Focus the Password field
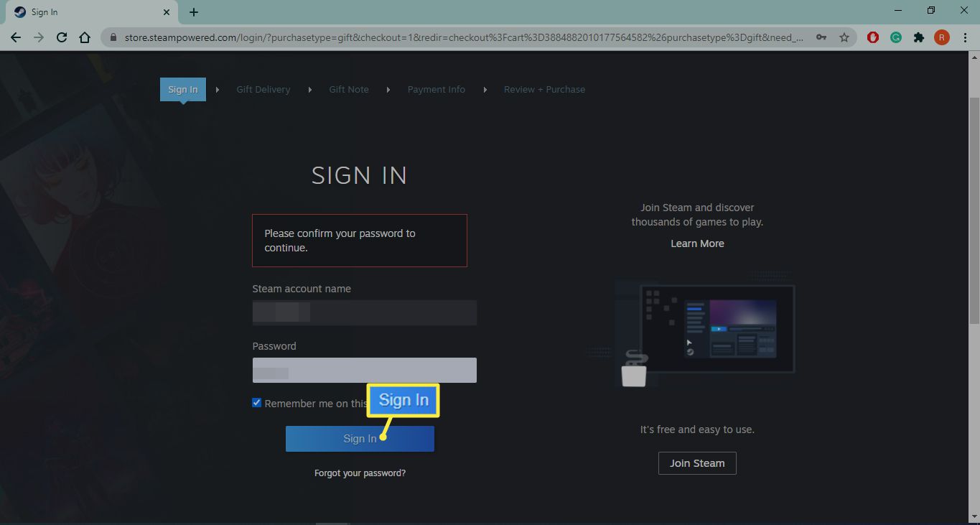 point(365,370)
